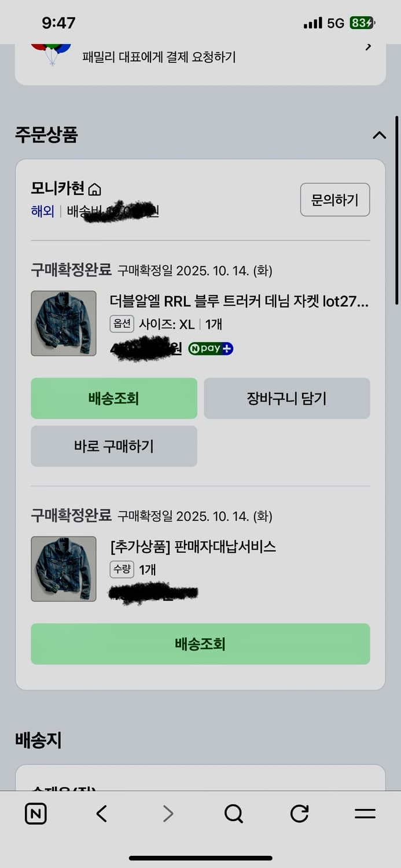Collapse the 주문상품 section
The height and width of the screenshot is (868, 401).
pyautogui.click(x=379, y=135)
